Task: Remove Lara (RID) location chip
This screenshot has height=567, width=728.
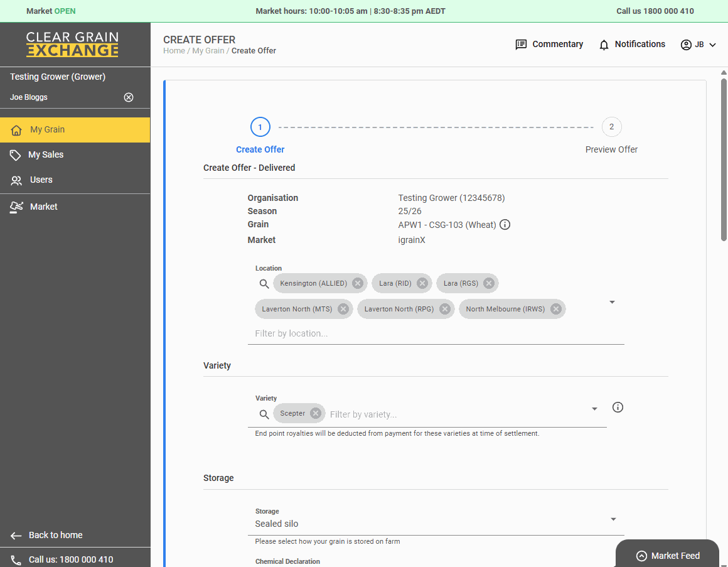Action: pyautogui.click(x=422, y=283)
